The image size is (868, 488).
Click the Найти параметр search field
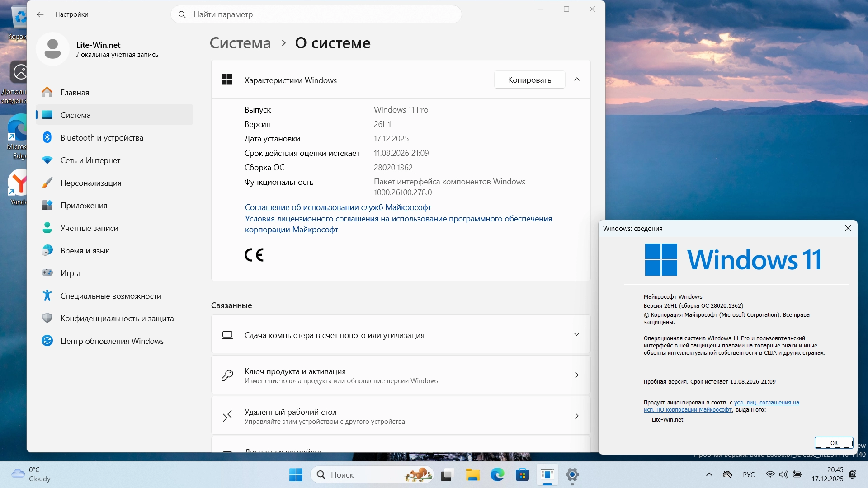(x=316, y=14)
